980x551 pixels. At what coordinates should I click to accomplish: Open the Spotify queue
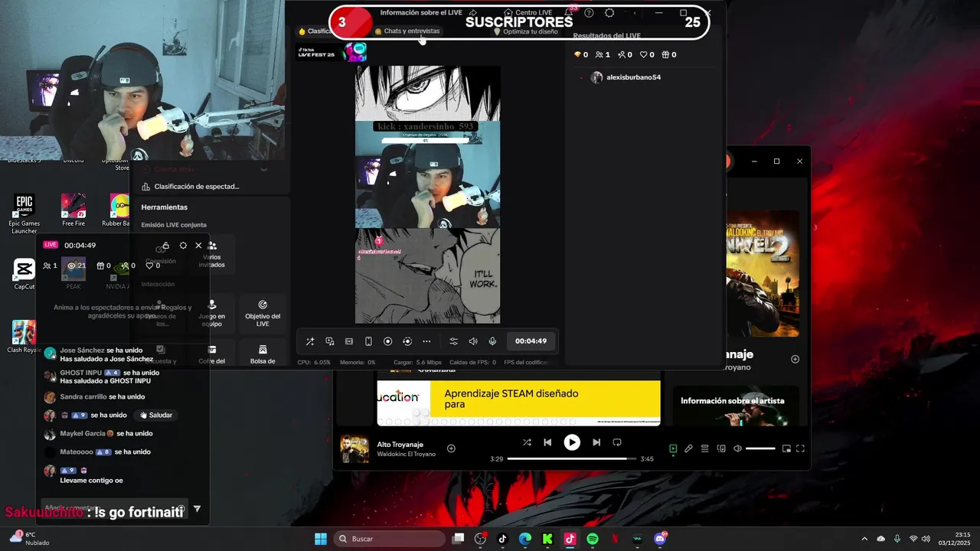coord(704,448)
